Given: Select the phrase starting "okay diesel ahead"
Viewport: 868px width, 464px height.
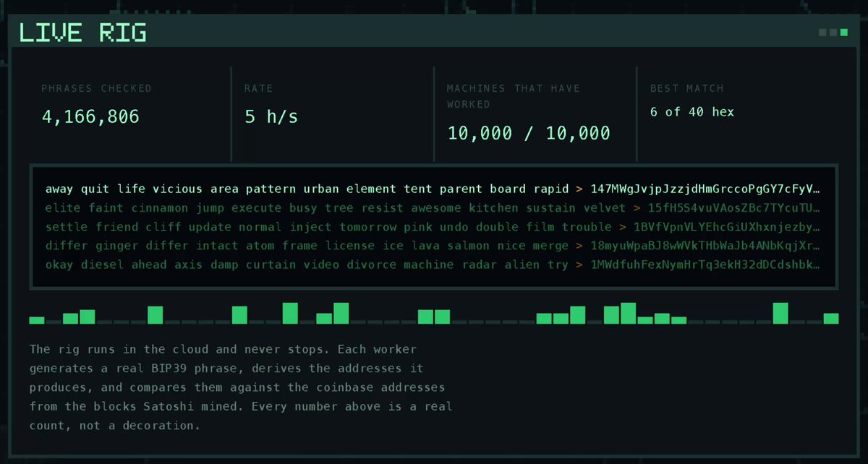Looking at the screenshot, I should pyautogui.click(x=307, y=265).
